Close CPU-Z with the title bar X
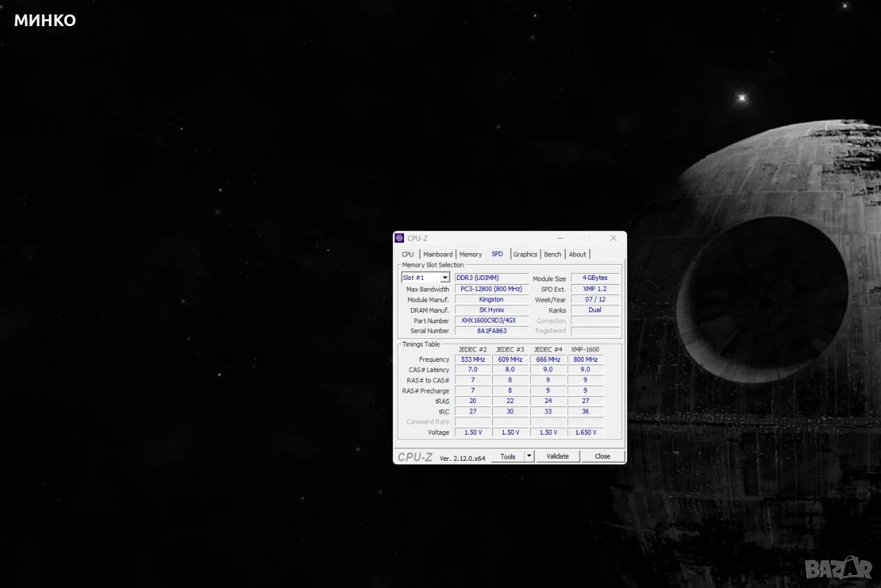This screenshot has height=588, width=881. 613,238
